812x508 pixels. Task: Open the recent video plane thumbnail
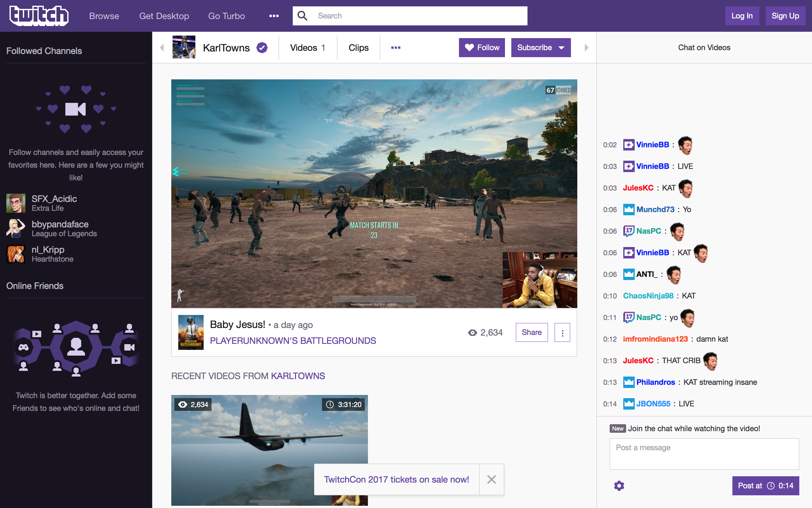[269, 450]
